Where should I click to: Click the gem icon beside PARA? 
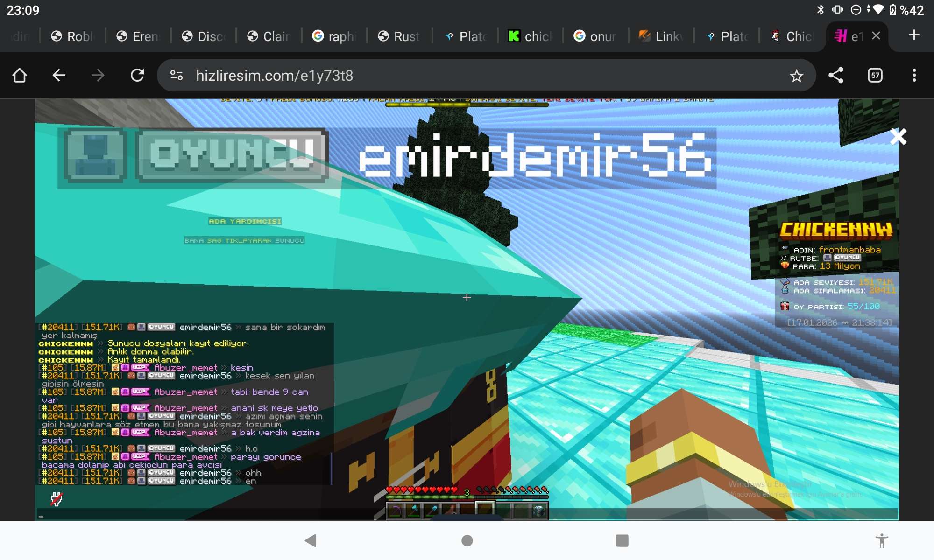pyautogui.click(x=785, y=266)
